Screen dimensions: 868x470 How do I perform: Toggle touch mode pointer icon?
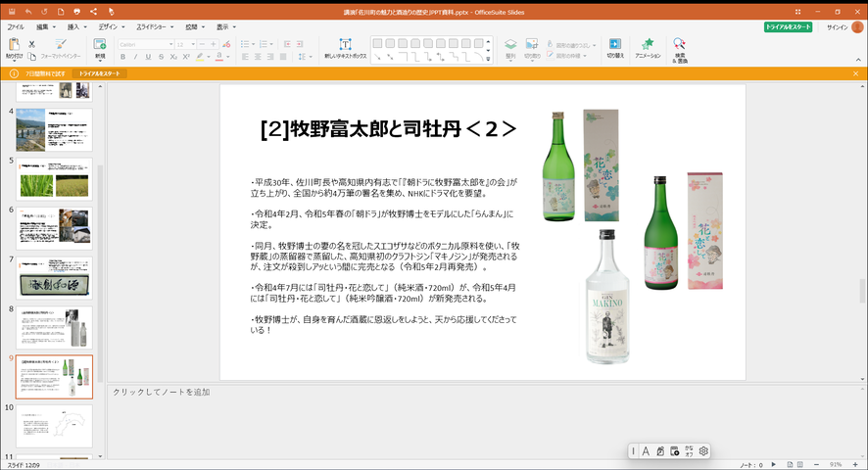click(111, 12)
